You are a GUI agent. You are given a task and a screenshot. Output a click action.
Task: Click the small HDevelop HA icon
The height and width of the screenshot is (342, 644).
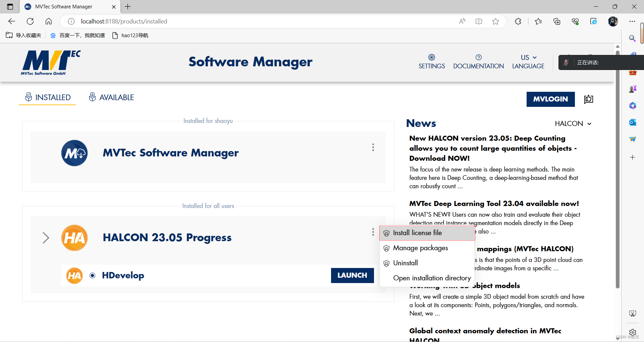click(74, 276)
